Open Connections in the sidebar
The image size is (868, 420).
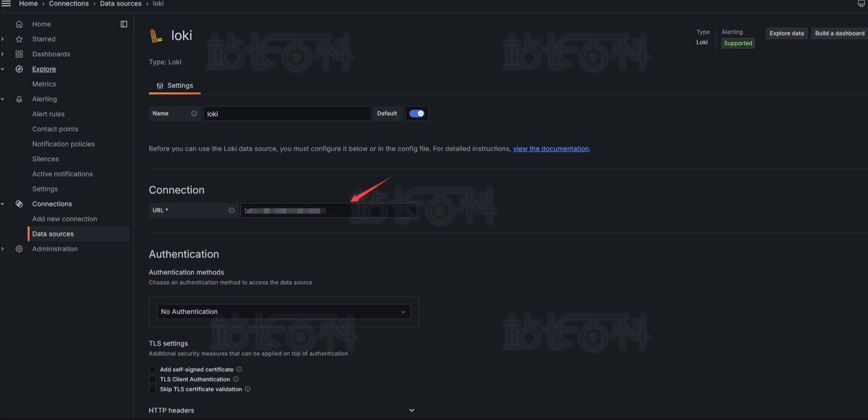pyautogui.click(x=52, y=204)
